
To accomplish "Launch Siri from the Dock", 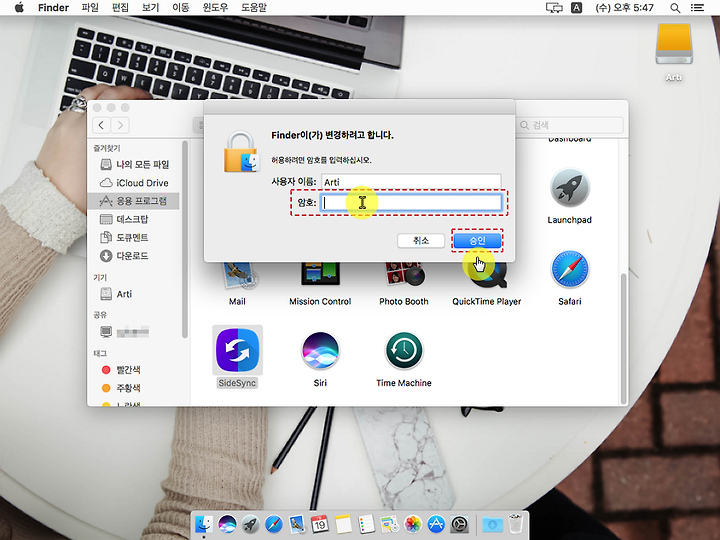I will click(x=227, y=524).
